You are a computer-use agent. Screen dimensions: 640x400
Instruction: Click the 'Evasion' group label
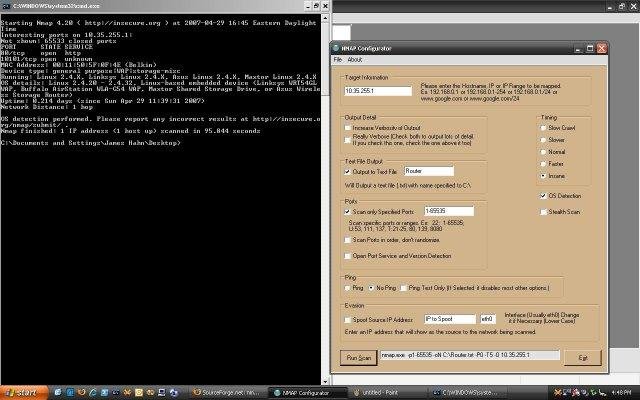point(354,306)
